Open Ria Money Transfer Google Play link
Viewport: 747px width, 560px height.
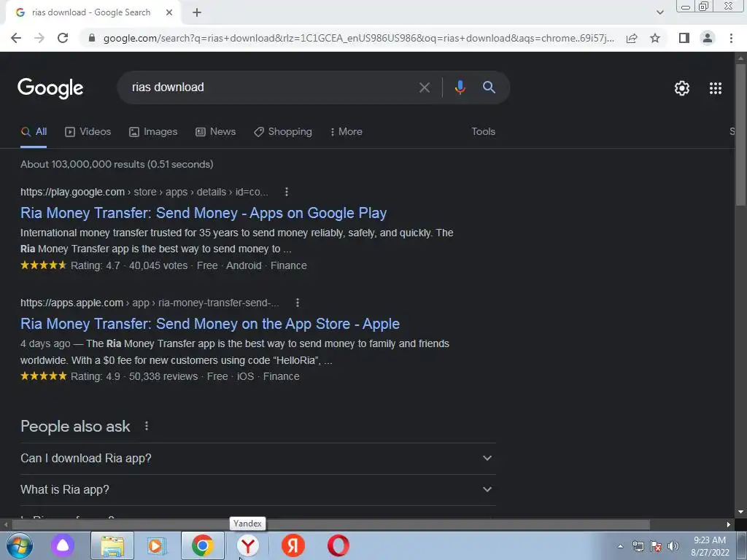204,213
